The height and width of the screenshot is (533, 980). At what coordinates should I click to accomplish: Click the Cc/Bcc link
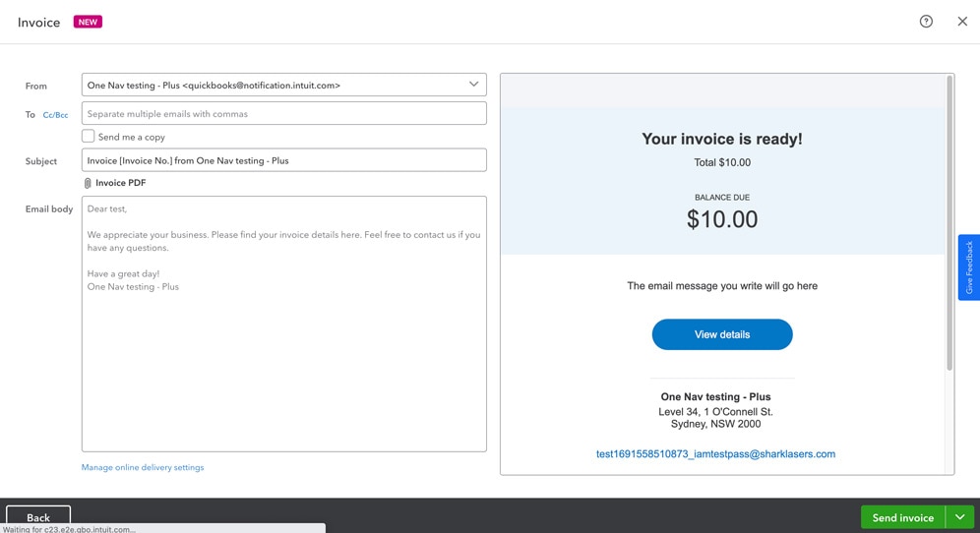click(x=55, y=115)
